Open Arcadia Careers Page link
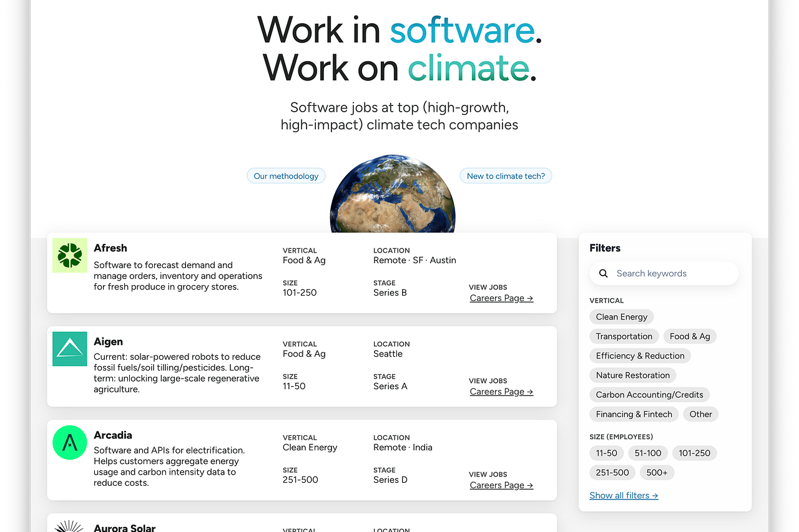The width and height of the screenshot is (799, 532). pyautogui.click(x=501, y=485)
